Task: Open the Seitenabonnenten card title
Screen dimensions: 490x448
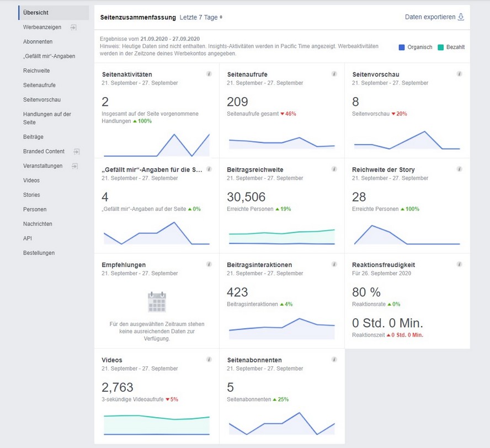Action: pos(254,360)
